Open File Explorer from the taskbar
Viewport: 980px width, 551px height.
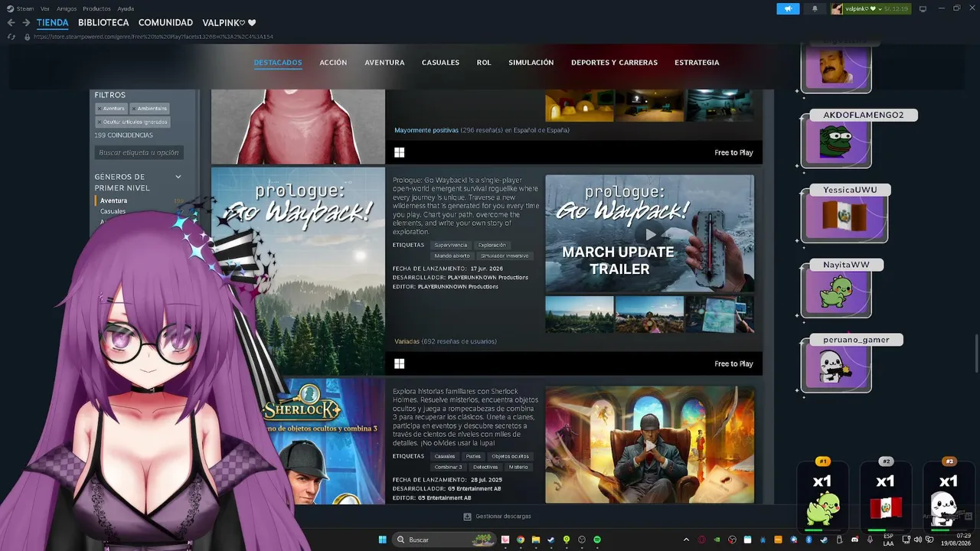coord(536,540)
